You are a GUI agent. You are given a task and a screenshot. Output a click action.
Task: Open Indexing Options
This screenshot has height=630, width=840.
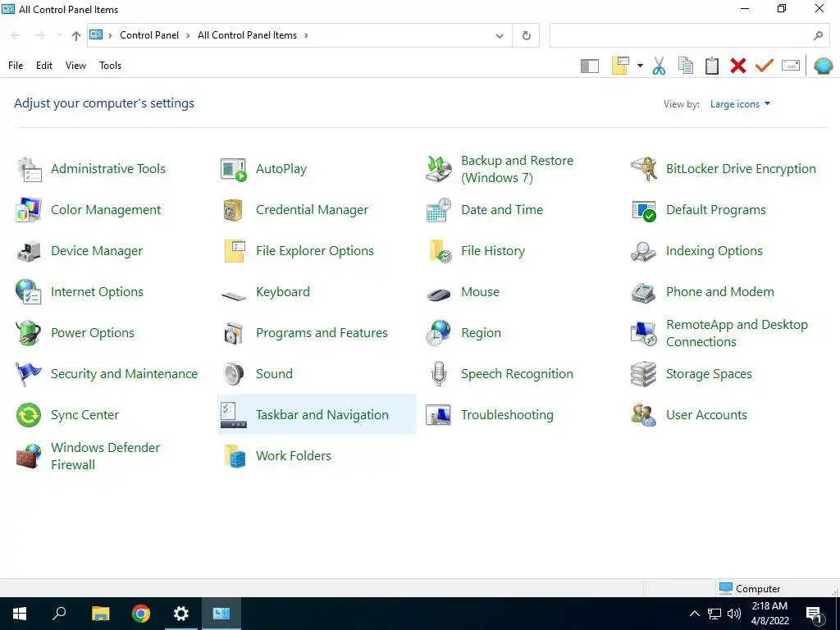tap(696, 251)
